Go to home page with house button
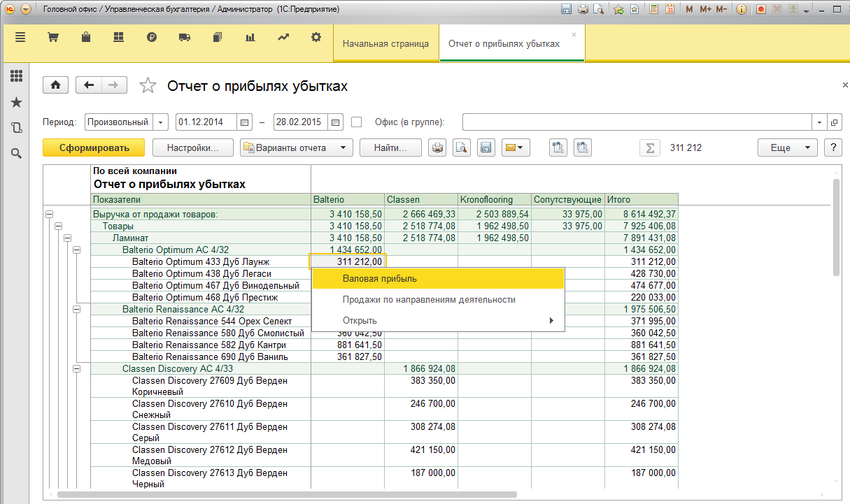This screenshot has height=504, width=850. point(55,85)
